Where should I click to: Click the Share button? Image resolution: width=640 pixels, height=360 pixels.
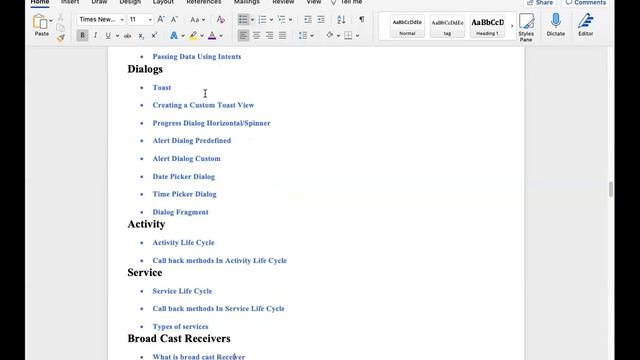pyautogui.click(x=540, y=2)
